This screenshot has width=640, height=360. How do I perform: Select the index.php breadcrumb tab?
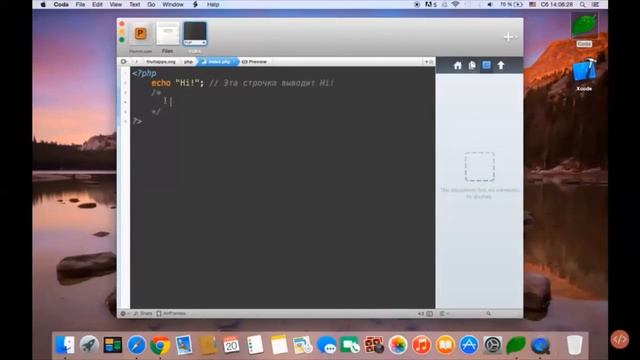point(218,62)
